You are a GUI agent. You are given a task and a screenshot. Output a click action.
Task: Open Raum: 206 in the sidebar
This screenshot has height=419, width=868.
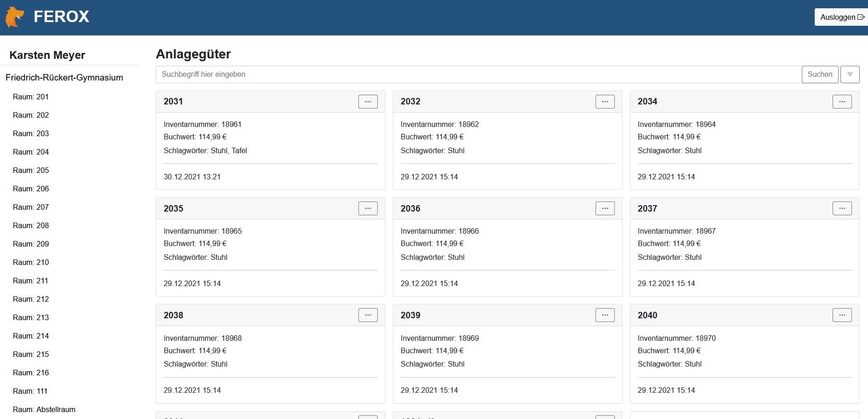31,189
